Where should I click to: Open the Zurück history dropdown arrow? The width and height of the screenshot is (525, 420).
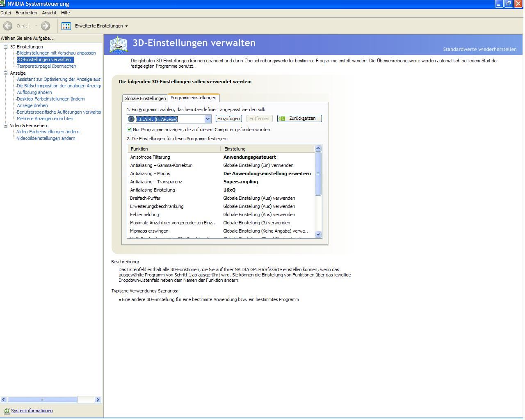pyautogui.click(x=36, y=26)
